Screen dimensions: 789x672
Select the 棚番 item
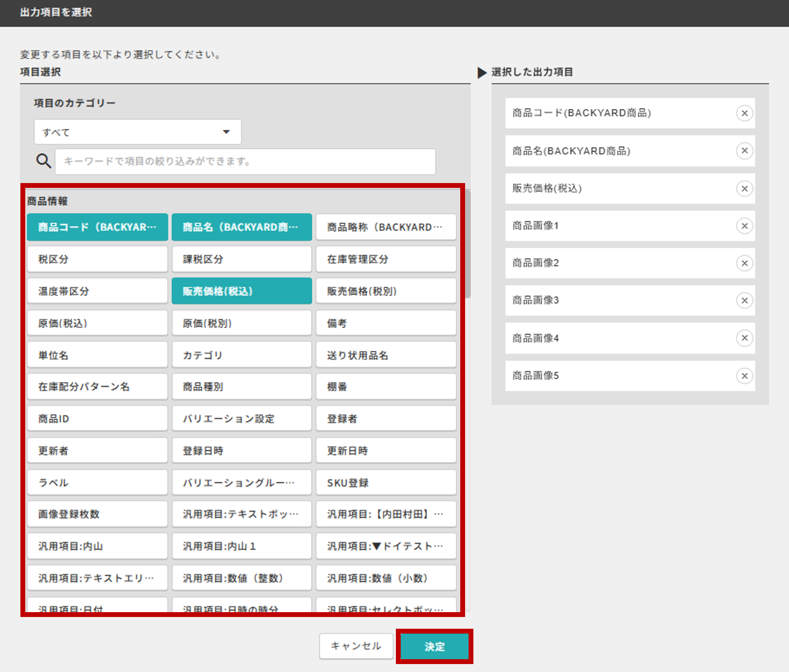pos(386,387)
